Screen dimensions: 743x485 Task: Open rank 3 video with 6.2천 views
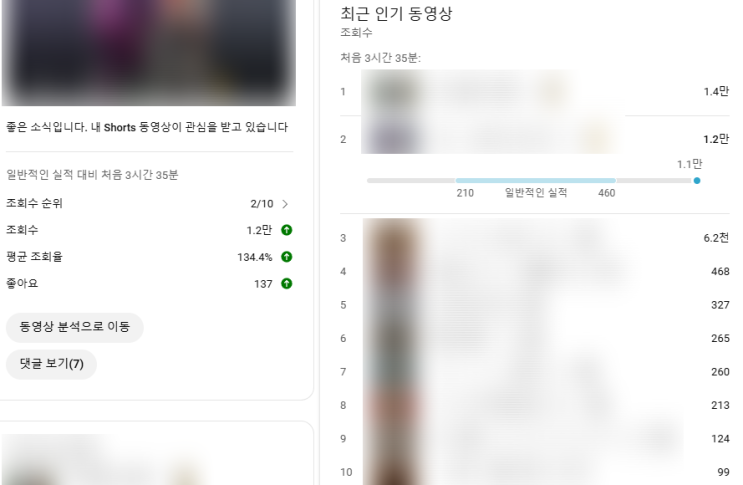[x=535, y=238]
